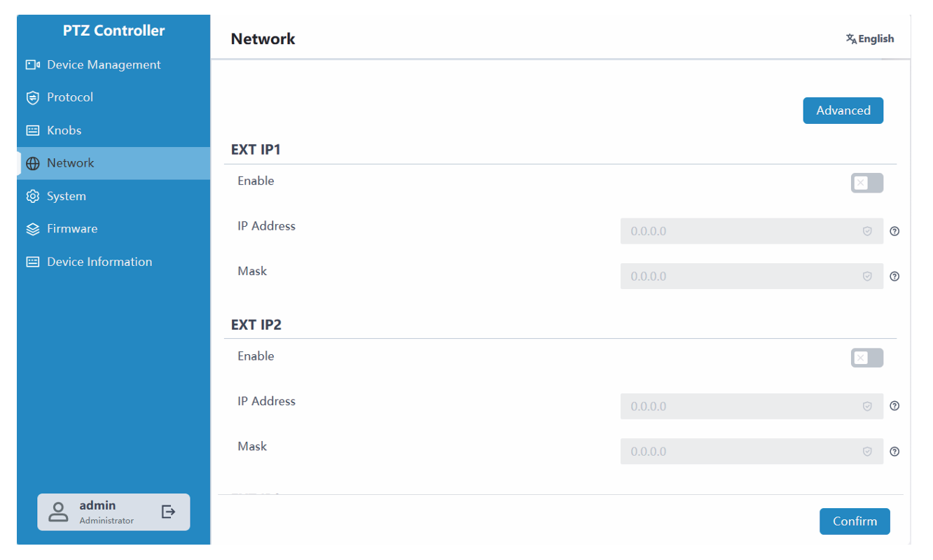The width and height of the screenshot is (933, 560).
Task: Click help icon for EXT IP1 IP Address
Action: [x=894, y=231]
